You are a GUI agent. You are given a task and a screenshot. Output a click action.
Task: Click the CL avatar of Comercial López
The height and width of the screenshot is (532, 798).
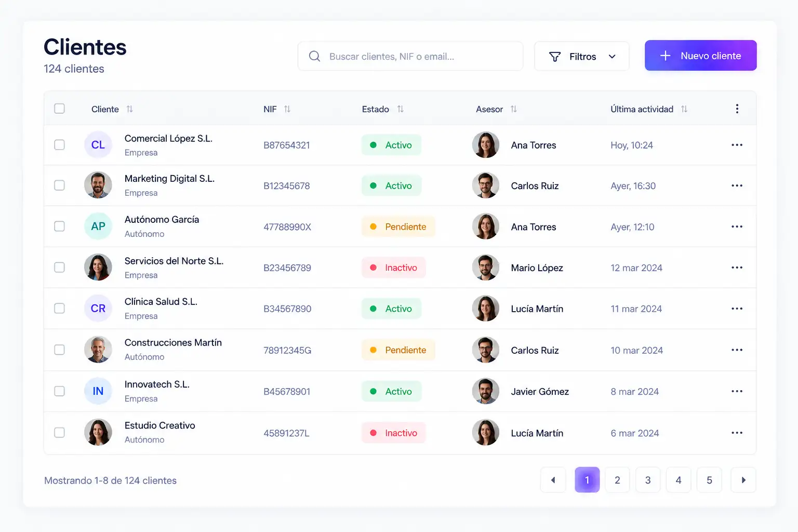[x=98, y=145]
